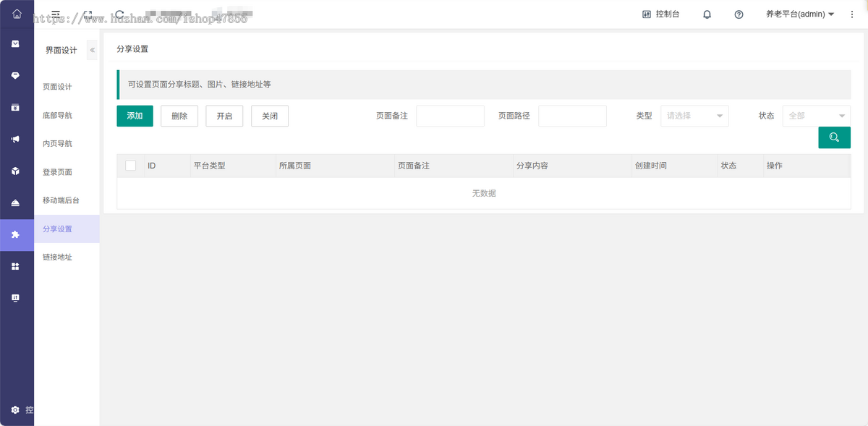Open the megaphone announcement icon in the sidebar

(x=17, y=139)
